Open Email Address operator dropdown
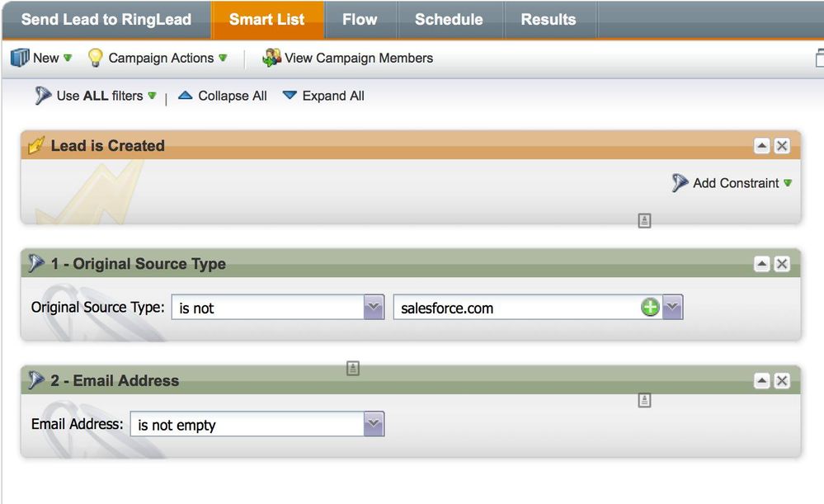This screenshot has height=504, width=824. tap(374, 425)
